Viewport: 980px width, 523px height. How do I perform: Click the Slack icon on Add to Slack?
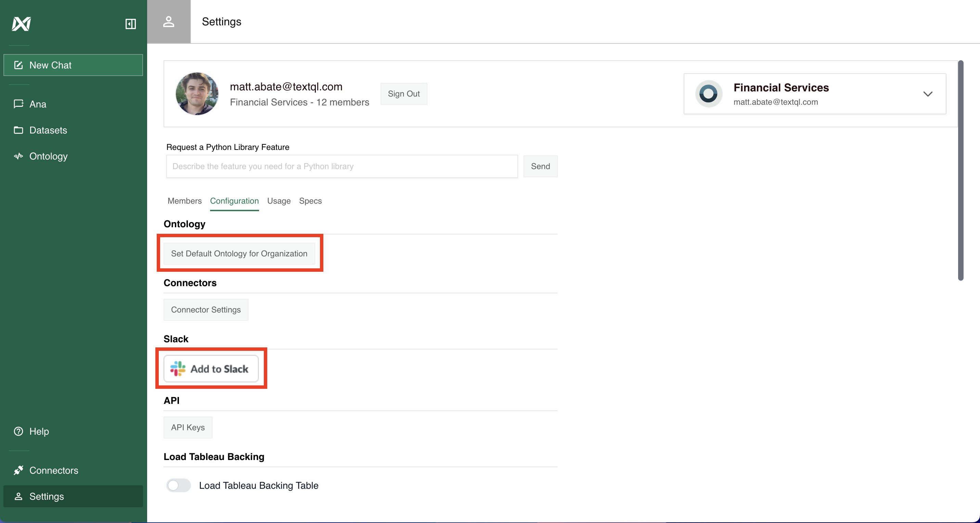178,368
